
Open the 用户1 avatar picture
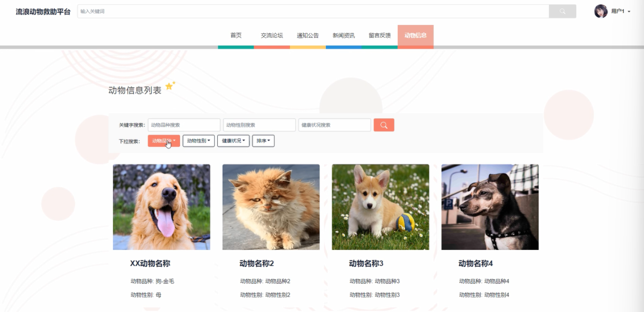[x=600, y=11]
